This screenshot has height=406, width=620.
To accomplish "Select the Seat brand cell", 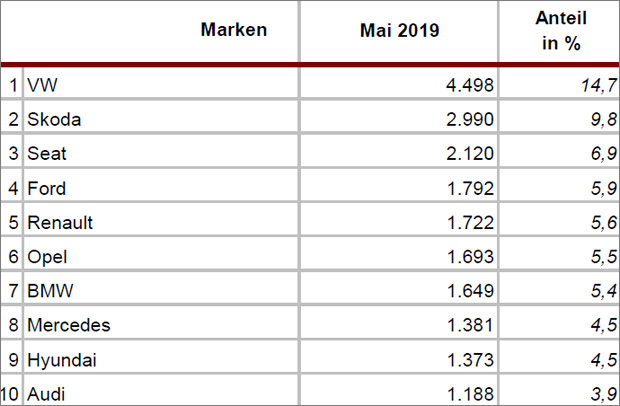I will point(48,154).
